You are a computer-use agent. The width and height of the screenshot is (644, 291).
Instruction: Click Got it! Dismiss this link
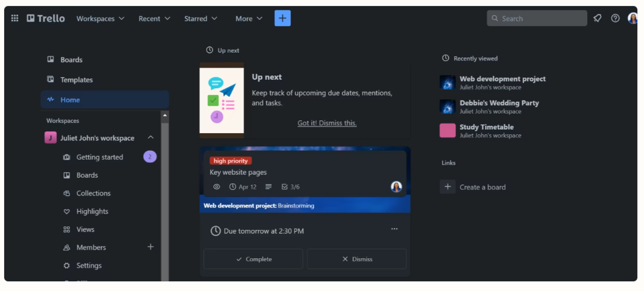(x=327, y=123)
